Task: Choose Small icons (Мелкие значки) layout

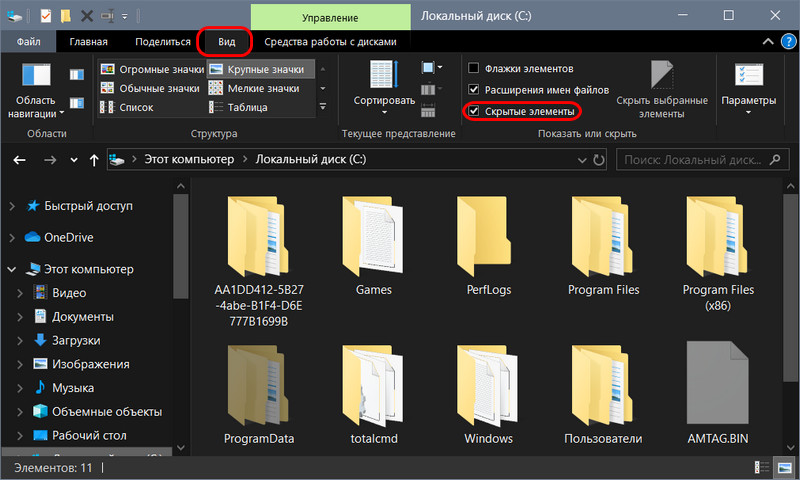Action: (x=254, y=88)
